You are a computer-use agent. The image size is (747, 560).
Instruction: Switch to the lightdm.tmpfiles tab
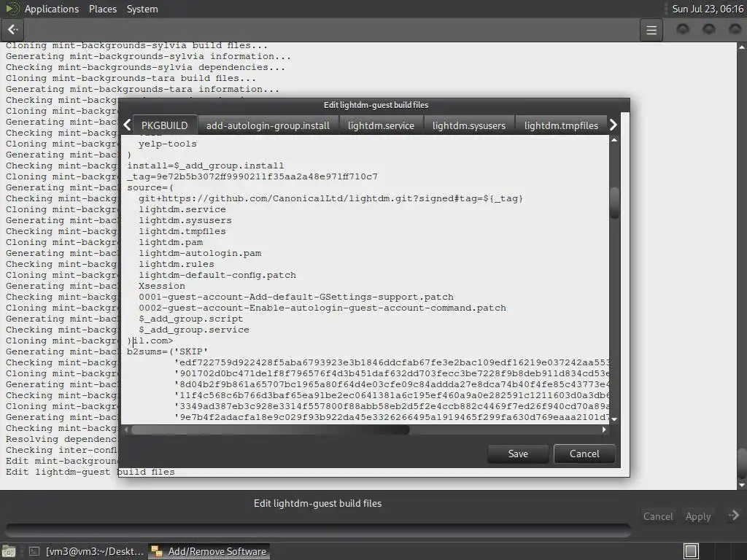(x=561, y=125)
